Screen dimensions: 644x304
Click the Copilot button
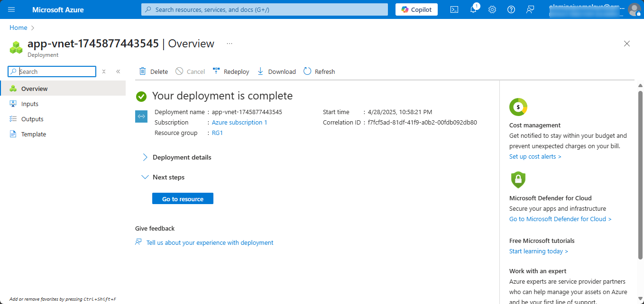[x=417, y=9]
